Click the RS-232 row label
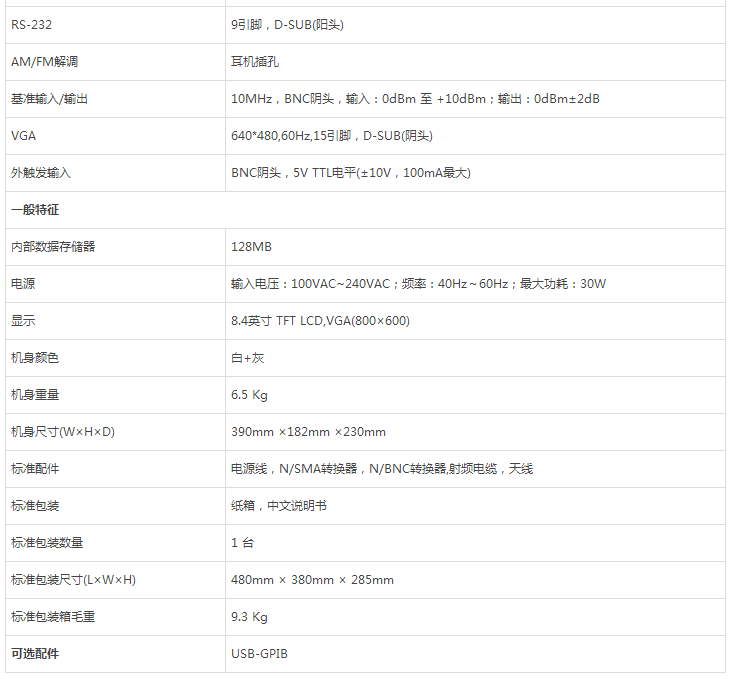Image resolution: width=733 pixels, height=679 pixels. point(31,25)
